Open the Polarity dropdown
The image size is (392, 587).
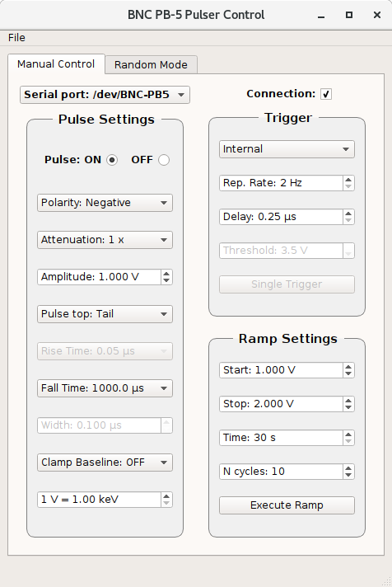click(x=105, y=203)
